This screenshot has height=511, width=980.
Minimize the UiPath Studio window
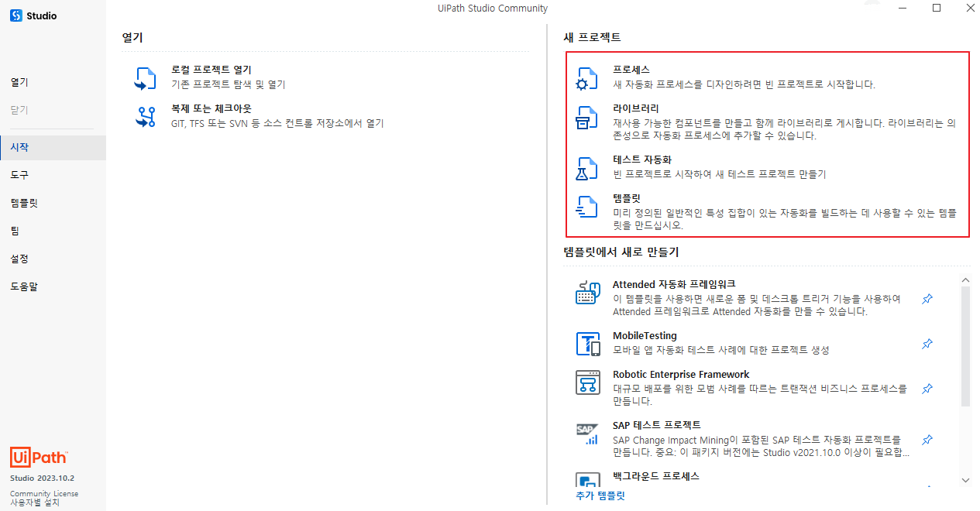click(x=903, y=8)
